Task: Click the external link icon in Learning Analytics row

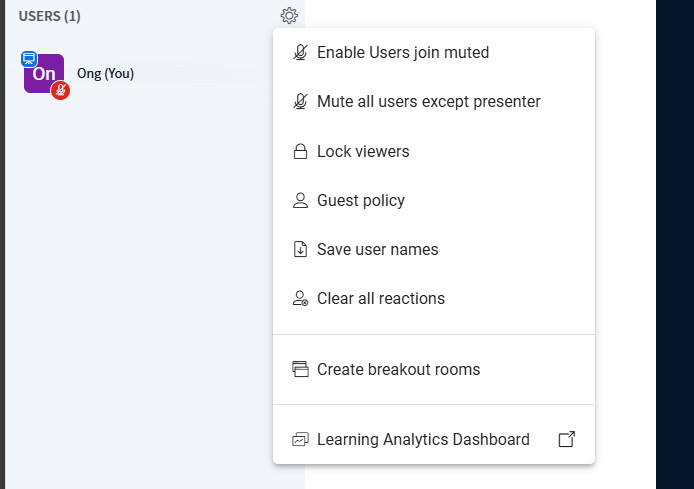Action: (x=566, y=440)
